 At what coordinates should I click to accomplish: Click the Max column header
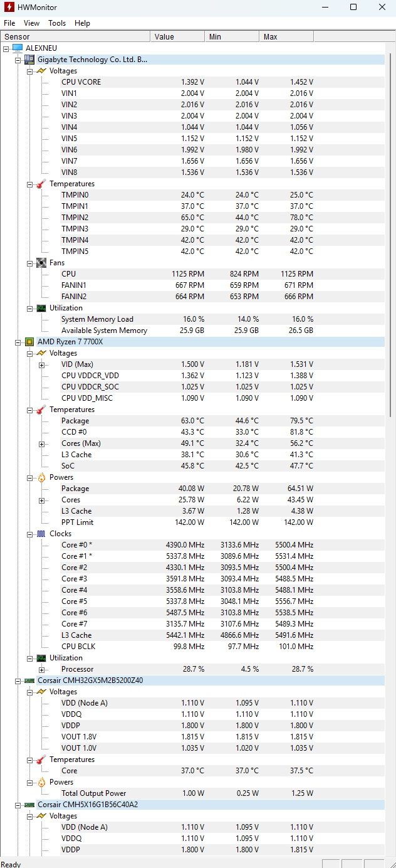[x=286, y=36]
